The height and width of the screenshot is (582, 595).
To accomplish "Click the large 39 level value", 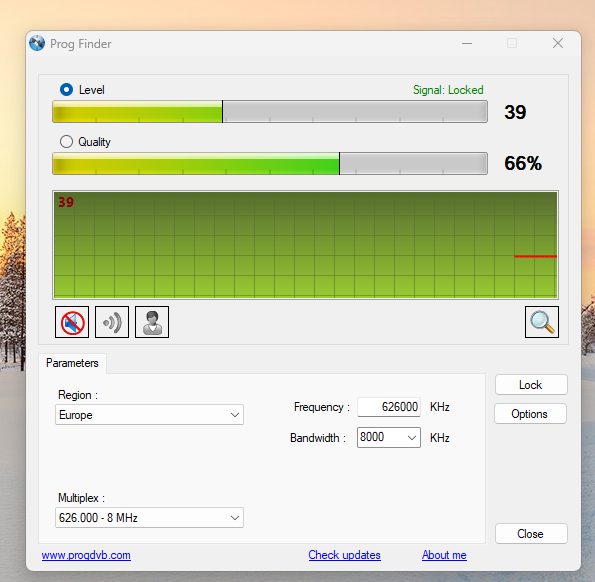I will [515, 112].
